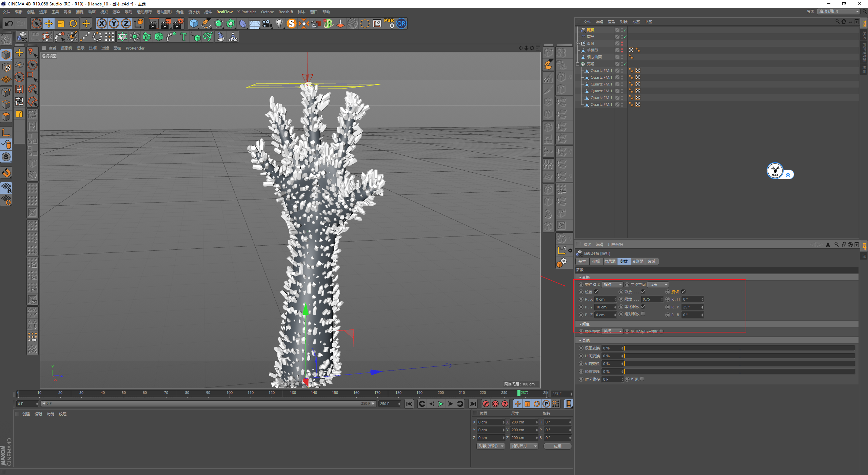Uncheck the 位置 position checkbox
868x475 pixels.
596,291
